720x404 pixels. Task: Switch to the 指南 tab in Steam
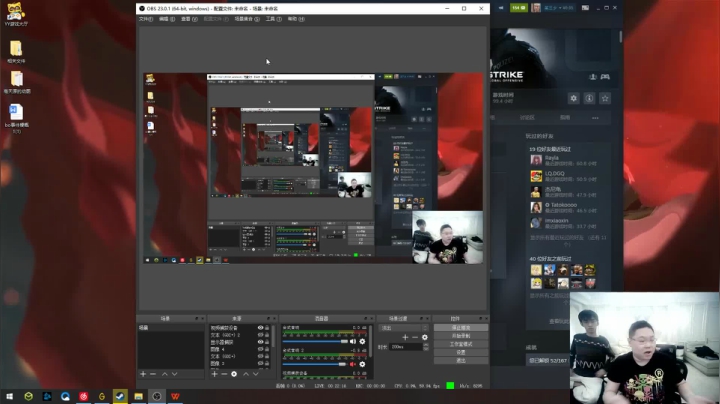tap(565, 118)
